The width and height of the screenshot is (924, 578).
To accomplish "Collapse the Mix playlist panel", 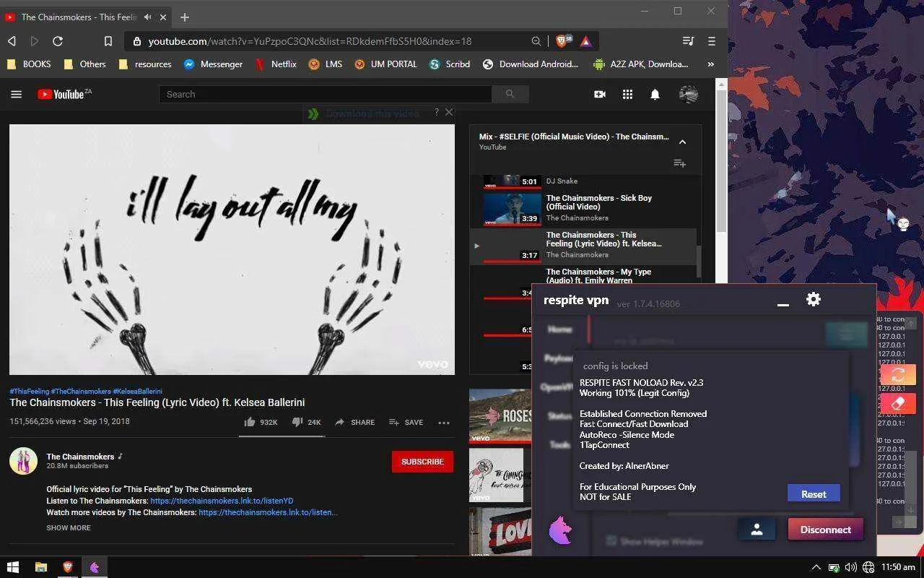I will point(682,142).
